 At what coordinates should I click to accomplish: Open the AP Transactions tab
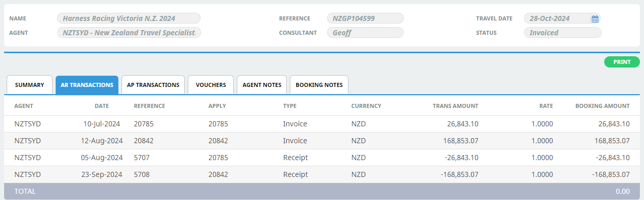[153, 85]
